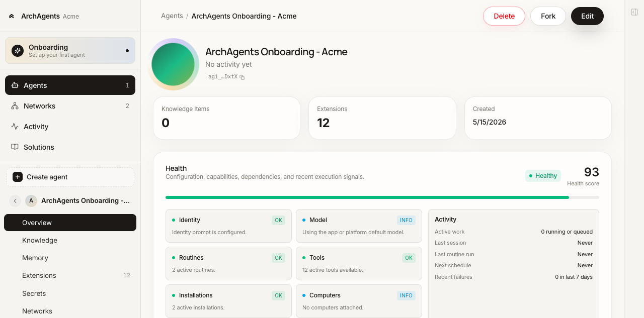Open the Routines health card

coord(228,263)
